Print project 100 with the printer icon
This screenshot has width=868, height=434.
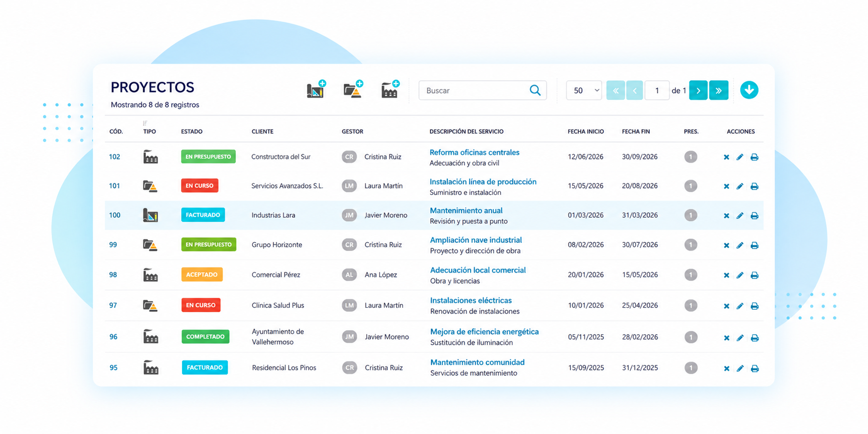(754, 216)
